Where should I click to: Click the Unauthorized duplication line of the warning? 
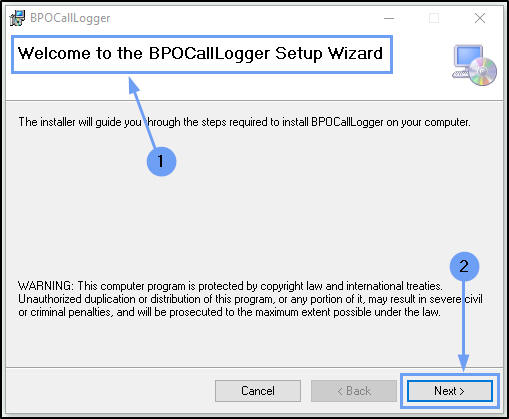tap(250, 299)
